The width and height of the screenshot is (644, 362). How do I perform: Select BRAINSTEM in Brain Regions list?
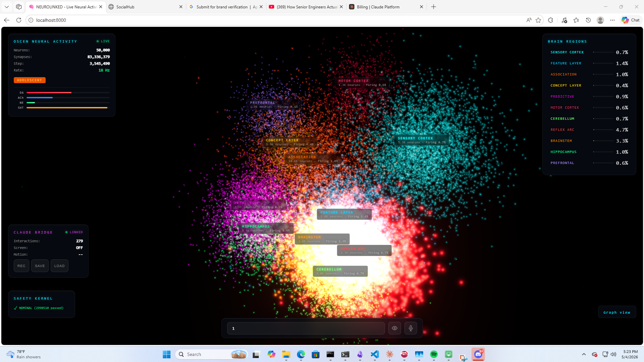click(x=589, y=141)
